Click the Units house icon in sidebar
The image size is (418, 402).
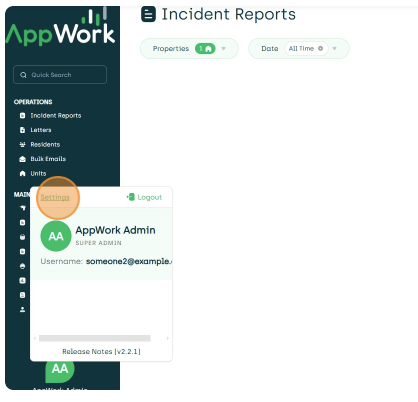point(22,173)
